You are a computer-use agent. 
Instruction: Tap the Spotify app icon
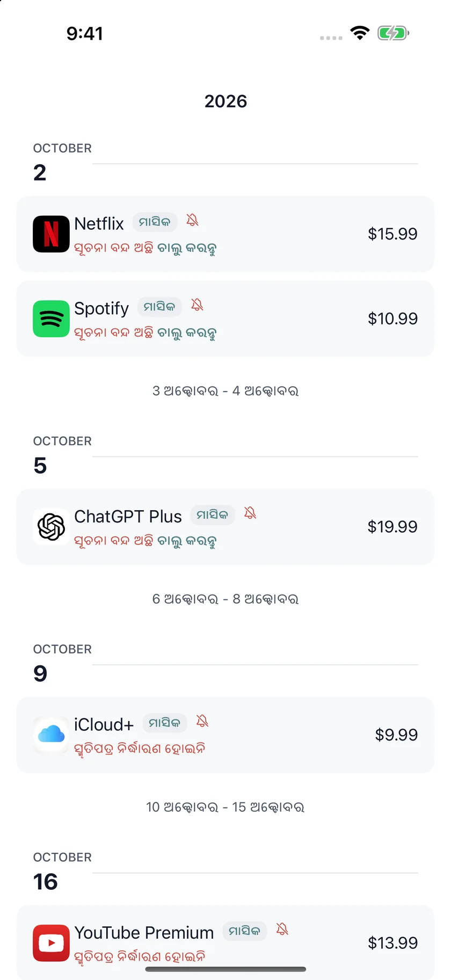click(51, 319)
